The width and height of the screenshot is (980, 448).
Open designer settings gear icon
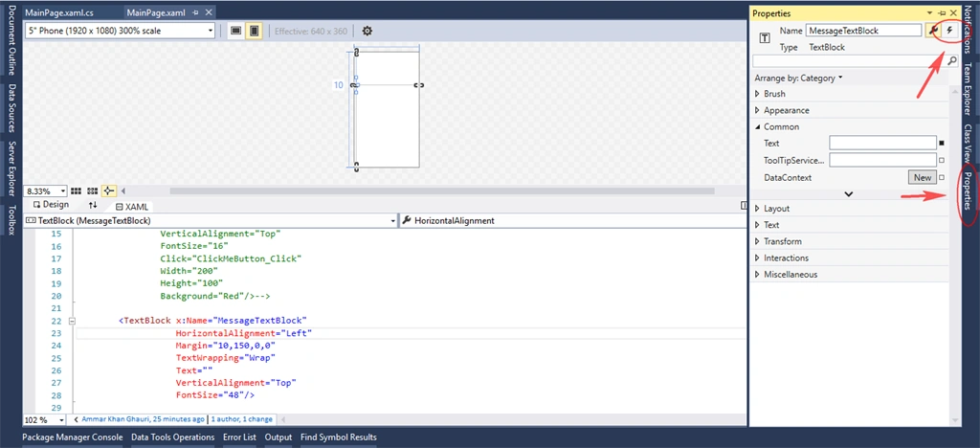pyautogui.click(x=367, y=31)
